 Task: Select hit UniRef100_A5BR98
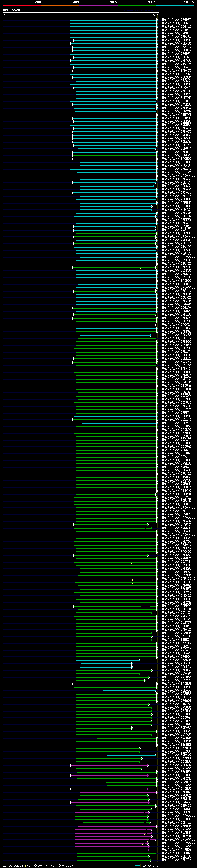coord(176,121)
